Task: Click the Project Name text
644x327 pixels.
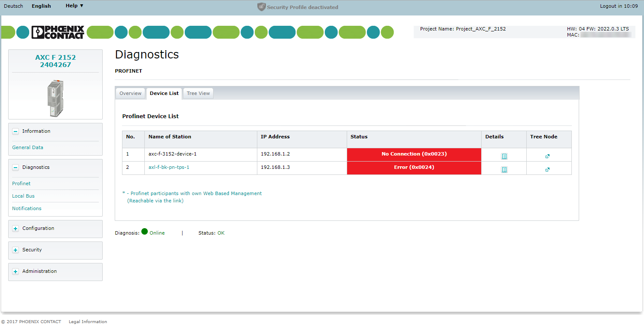Action: coord(463,29)
